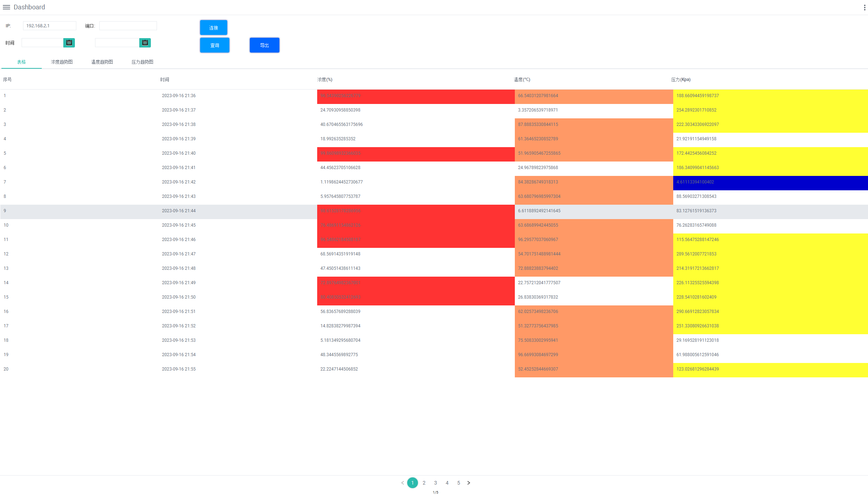Switch to the 温度趋势图 tab
Viewport: 868px width, 495px height.
102,62
